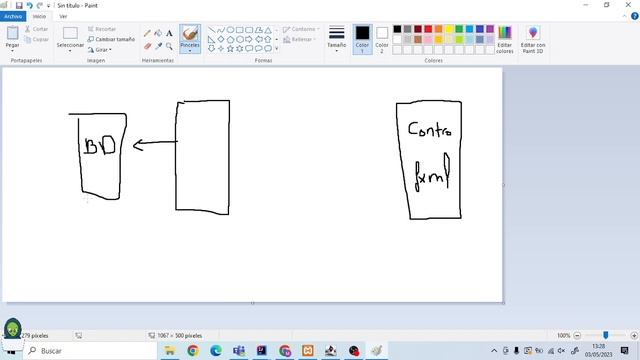This screenshot has height=360, width=640.
Task: Select the Eraser tool
Action: coord(147,46)
